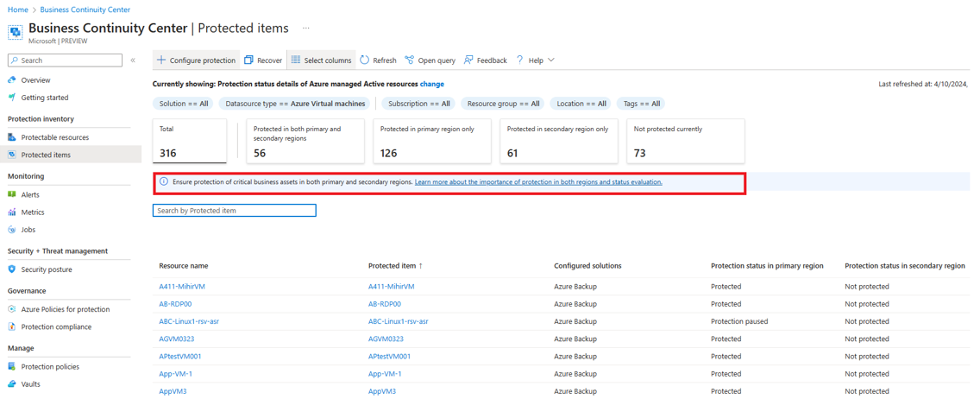Image resolution: width=980 pixels, height=399 pixels.
Task: Click the plus icon of Configure protection
Action: point(161,60)
